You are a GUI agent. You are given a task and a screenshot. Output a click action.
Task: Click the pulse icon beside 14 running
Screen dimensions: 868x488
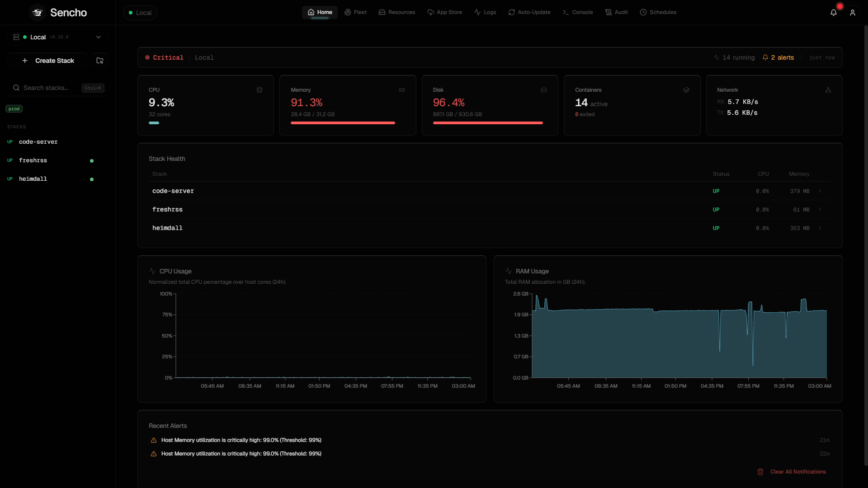717,57
